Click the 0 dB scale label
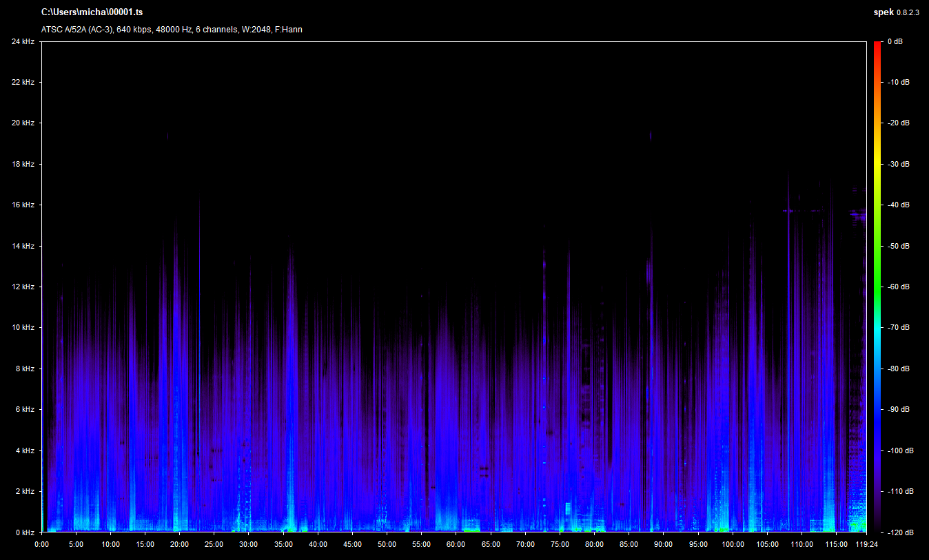 [895, 41]
